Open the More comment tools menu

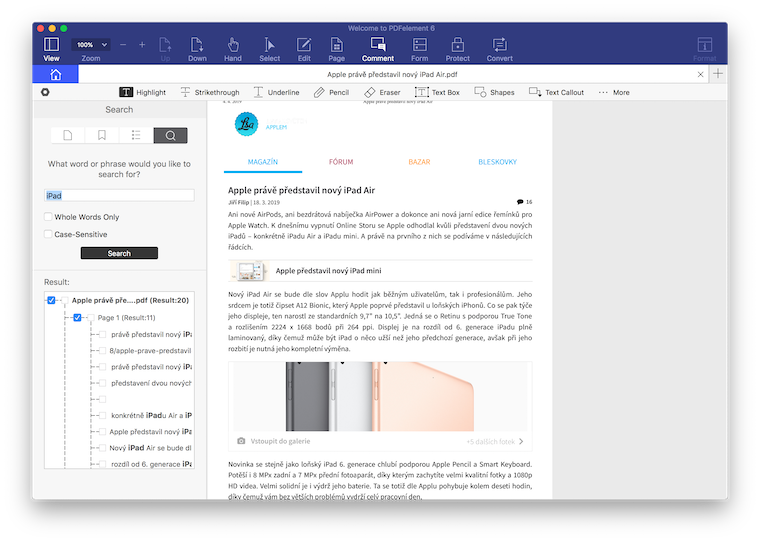coord(614,92)
